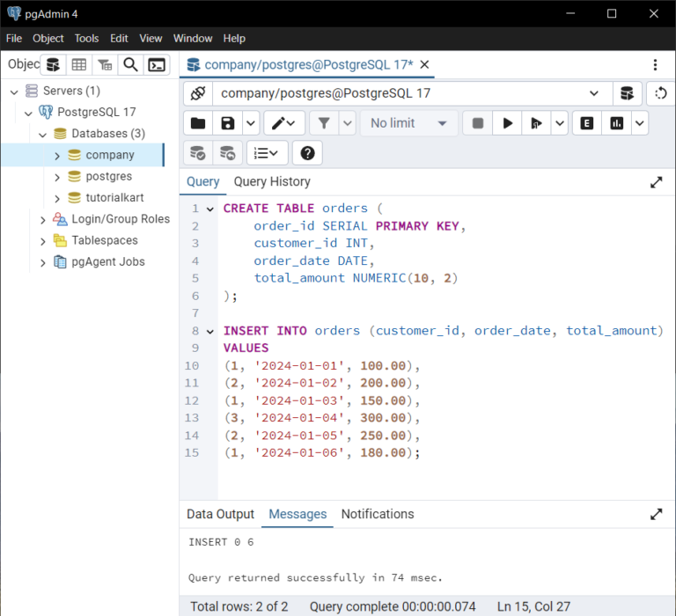
Task: Click the Search Objects magnifier icon
Action: tap(130, 64)
